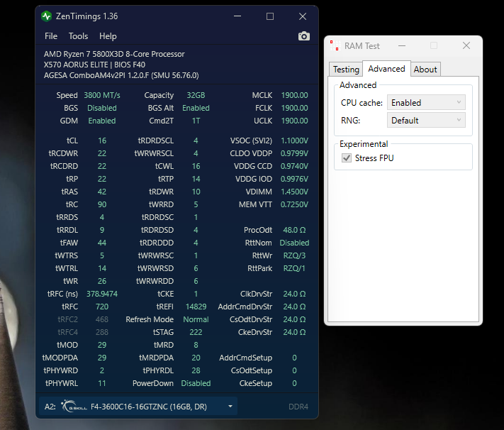Click the BGS value Disabled
The width and height of the screenshot is (504, 430).
(102, 108)
